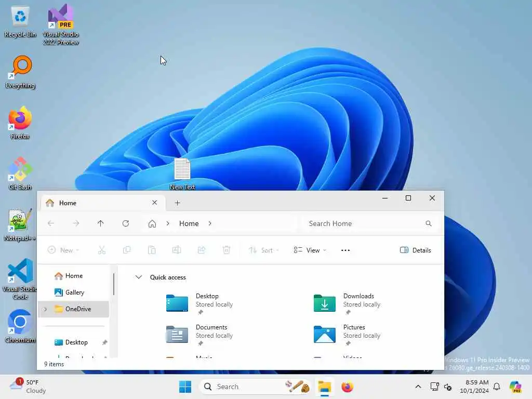Navigate up one folder level

(100, 223)
